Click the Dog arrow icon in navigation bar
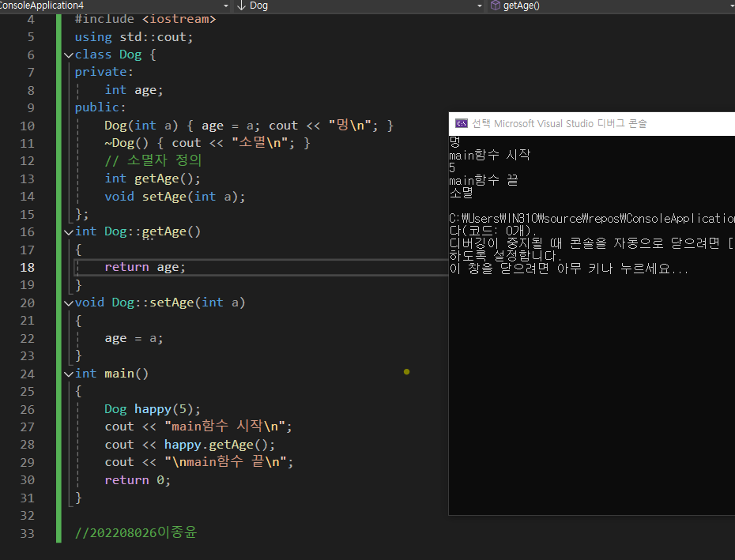The width and height of the screenshot is (735, 560). click(x=241, y=6)
